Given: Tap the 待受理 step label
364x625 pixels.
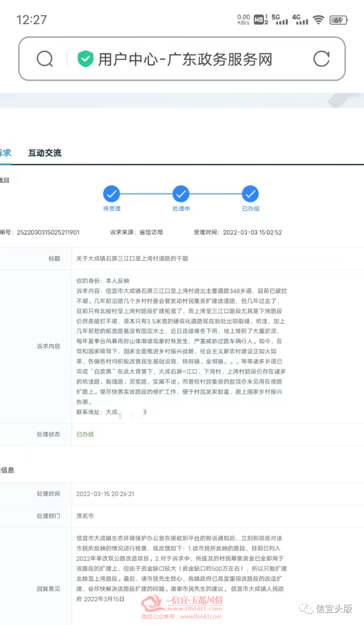Looking at the screenshot, I should 112,209.
